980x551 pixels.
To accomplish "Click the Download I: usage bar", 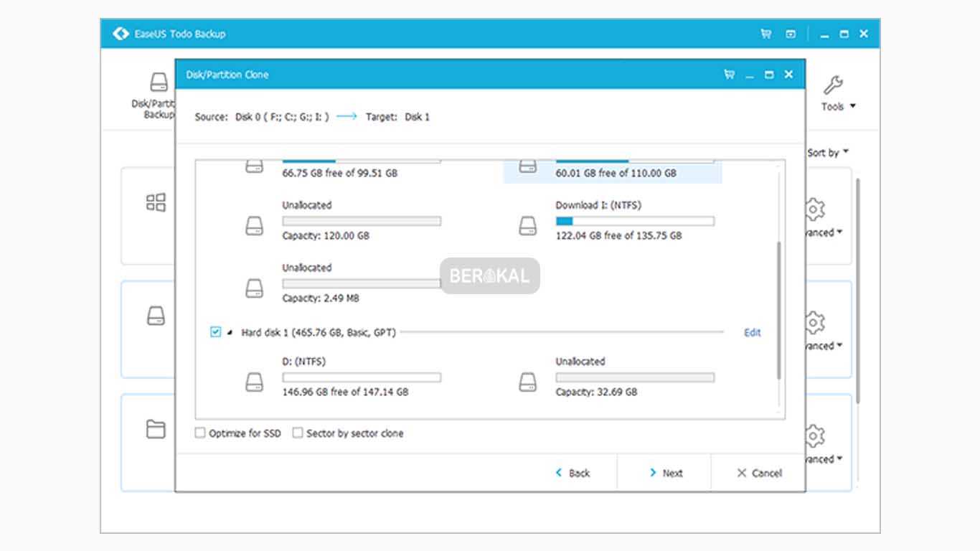I will pos(635,221).
